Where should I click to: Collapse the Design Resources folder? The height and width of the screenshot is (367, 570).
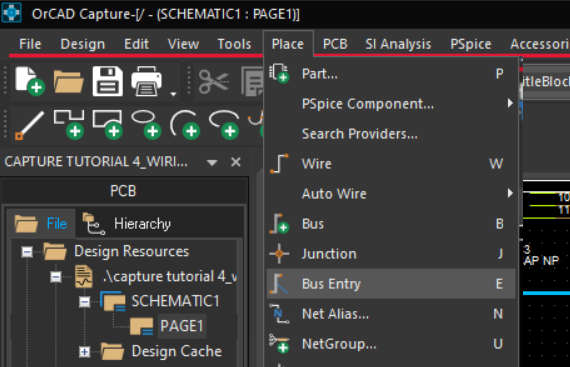(x=27, y=252)
